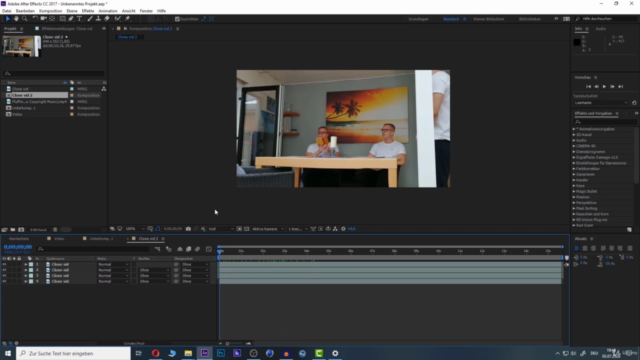Toggle hide shy layers switch in timeline
This screenshot has width=640, height=360.
[180, 249]
